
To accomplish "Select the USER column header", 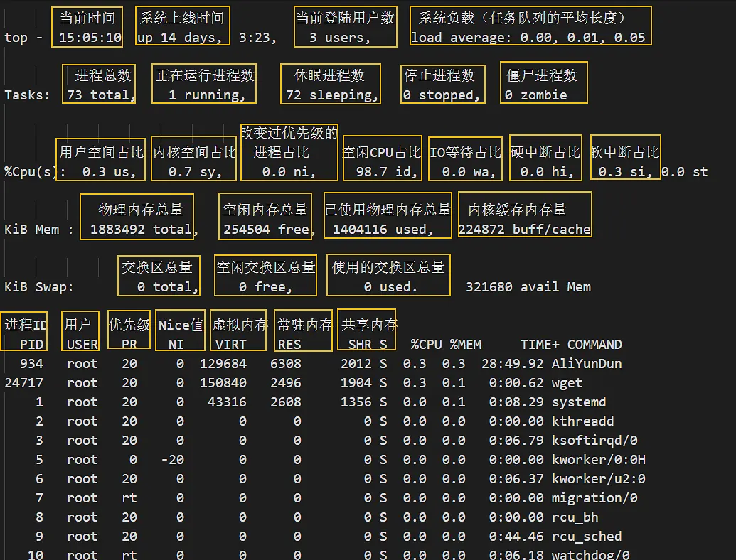I will tap(82, 344).
